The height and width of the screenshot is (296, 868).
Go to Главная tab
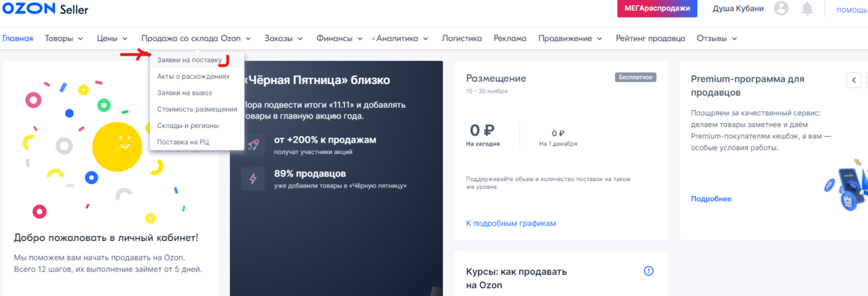click(17, 38)
